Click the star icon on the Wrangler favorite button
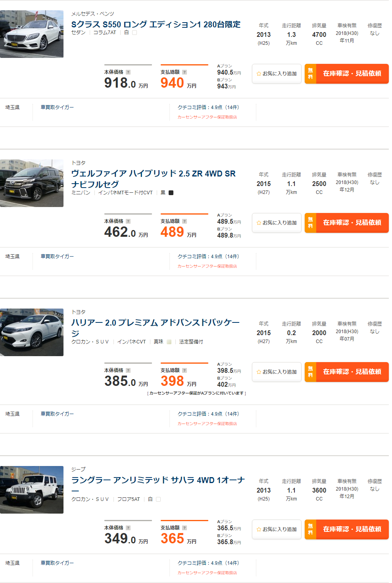392x583 pixels. click(x=259, y=529)
